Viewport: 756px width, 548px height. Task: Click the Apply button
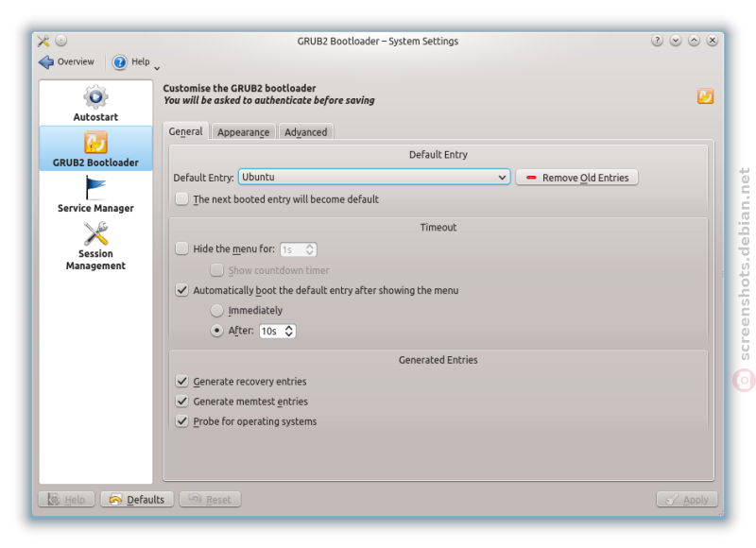687,499
